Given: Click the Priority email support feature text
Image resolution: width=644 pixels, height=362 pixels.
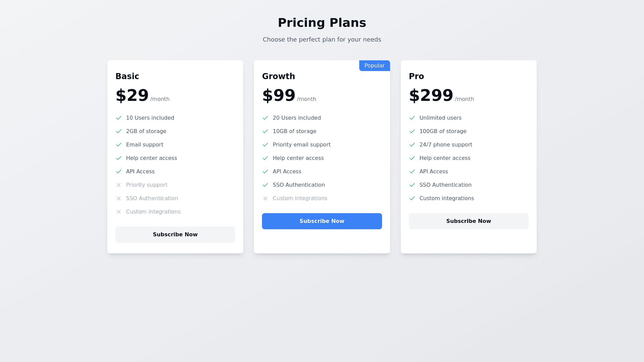Looking at the screenshot, I should click(x=302, y=145).
